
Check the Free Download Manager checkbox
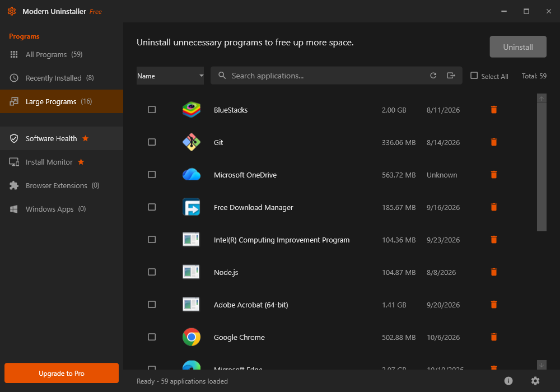pyautogui.click(x=152, y=207)
